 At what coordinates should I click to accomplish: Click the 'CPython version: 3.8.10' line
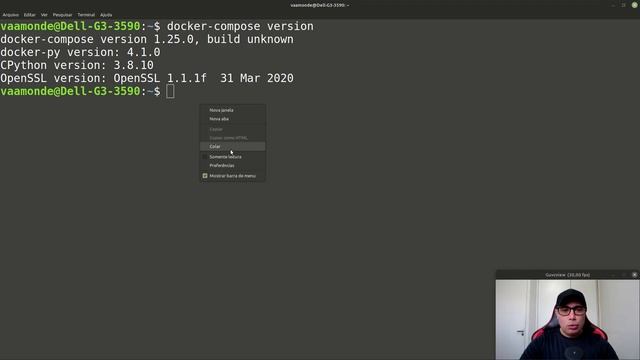[77, 65]
